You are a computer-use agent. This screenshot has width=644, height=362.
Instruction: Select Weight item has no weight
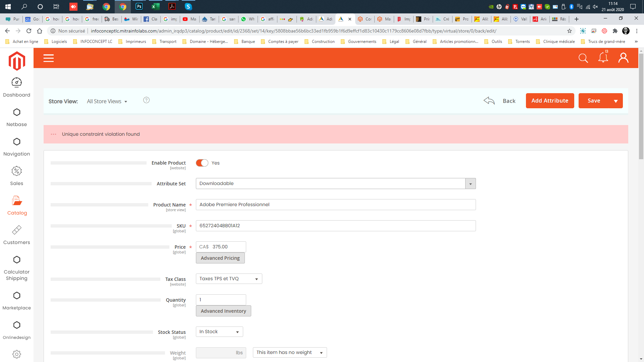pos(289,352)
